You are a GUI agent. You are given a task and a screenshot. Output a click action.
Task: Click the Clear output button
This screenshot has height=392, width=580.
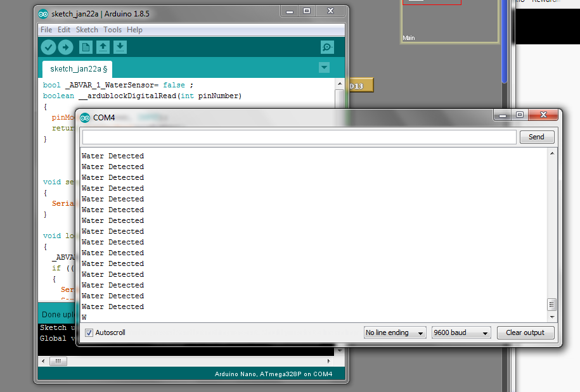[x=525, y=332]
